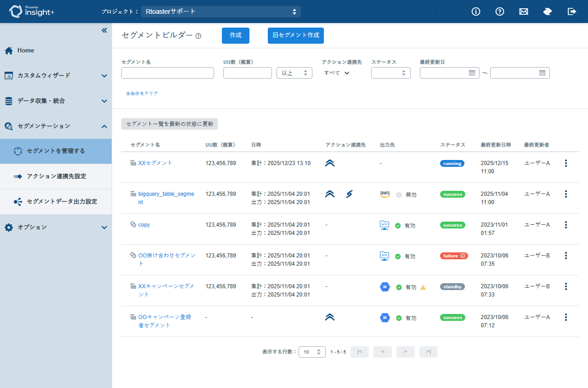Screen dimensions: 588x388
Task: Click the action link icon in XXセグメント row
Action: coord(330,163)
